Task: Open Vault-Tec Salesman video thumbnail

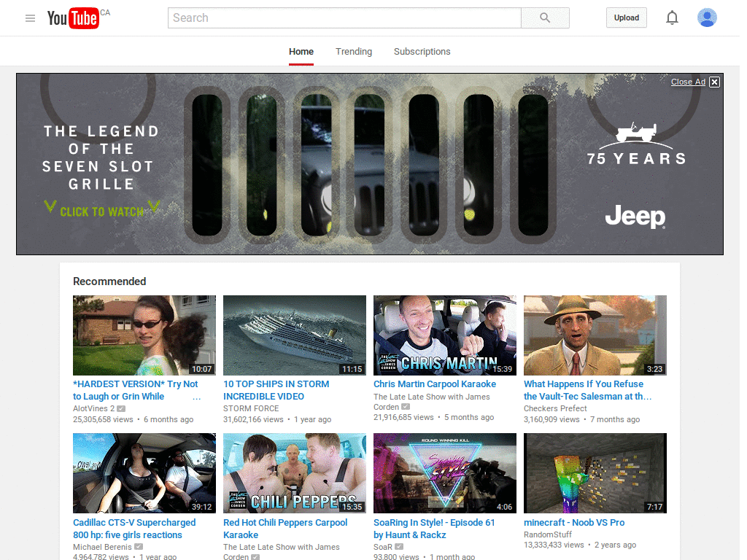Action: click(595, 335)
